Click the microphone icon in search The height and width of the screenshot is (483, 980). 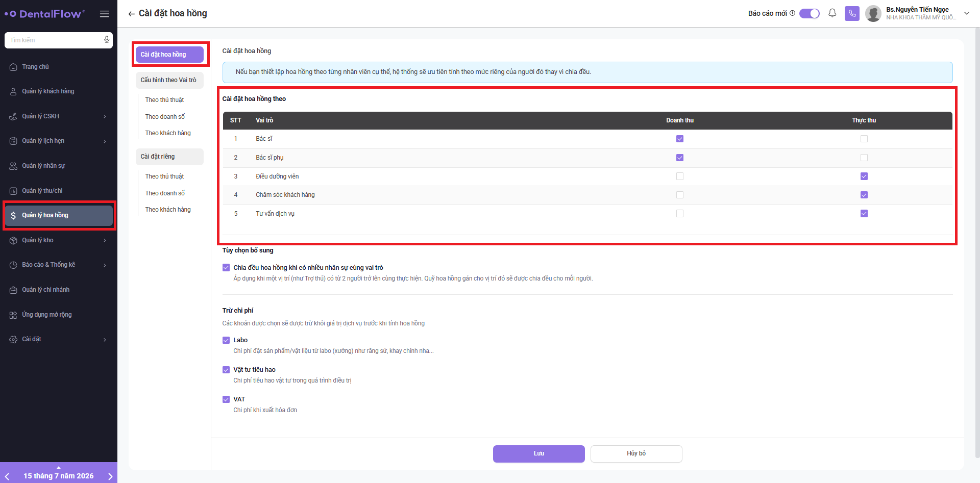click(x=107, y=40)
